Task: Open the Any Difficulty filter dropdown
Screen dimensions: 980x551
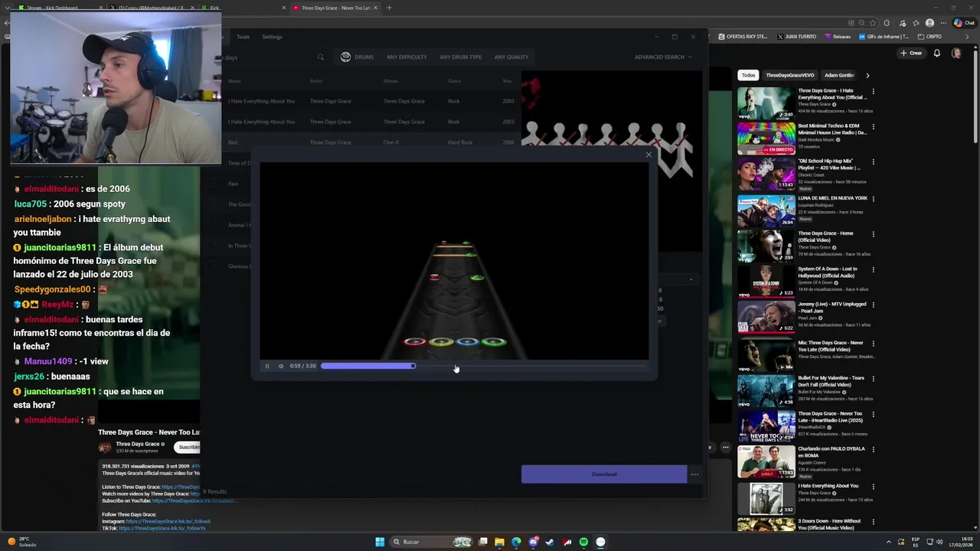Action: [x=407, y=57]
